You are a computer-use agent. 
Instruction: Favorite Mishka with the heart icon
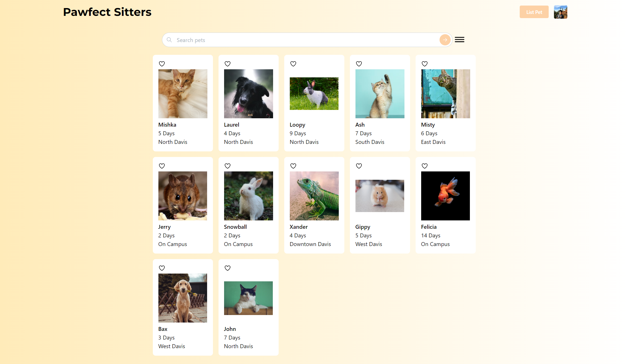pyautogui.click(x=162, y=64)
